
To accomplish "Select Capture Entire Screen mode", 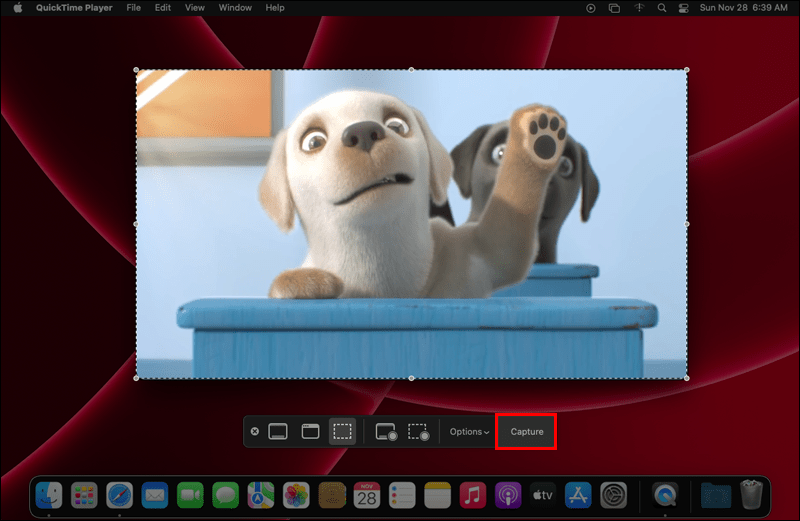I will coord(278,432).
